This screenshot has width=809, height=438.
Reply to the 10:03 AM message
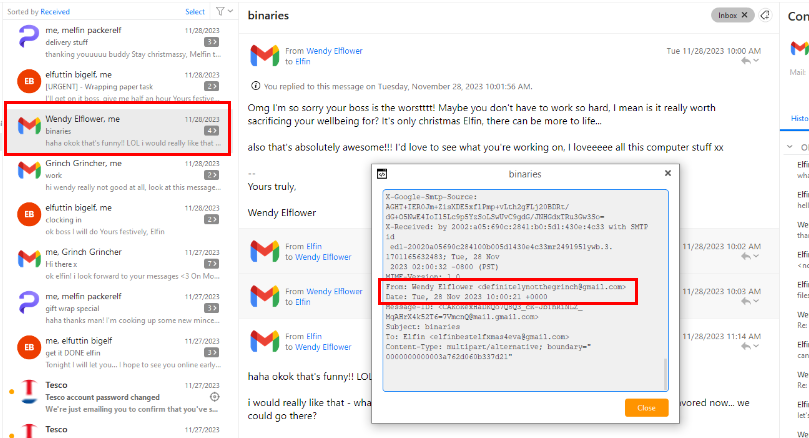click(746, 301)
